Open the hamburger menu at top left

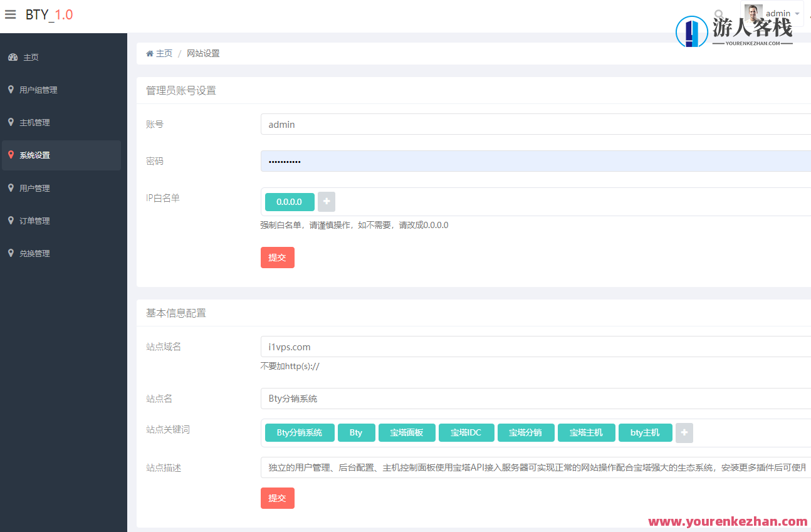(x=10, y=15)
